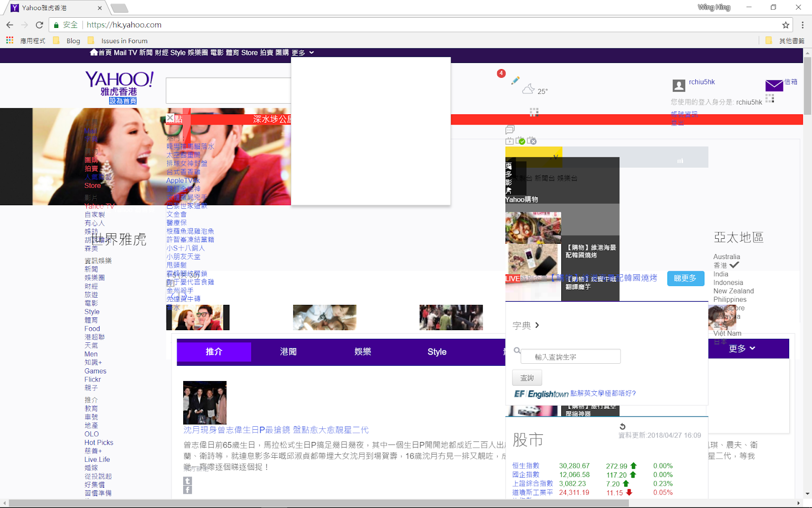Open Flickr in the left sidebar
This screenshot has height=508, width=812.
coord(92,379)
